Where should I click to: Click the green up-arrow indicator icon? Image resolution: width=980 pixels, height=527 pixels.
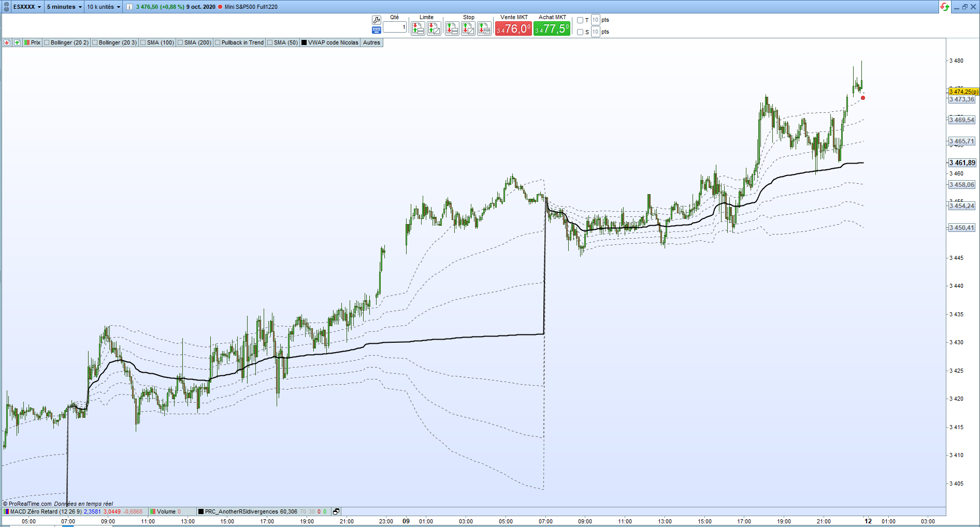pyautogui.click(x=17, y=42)
